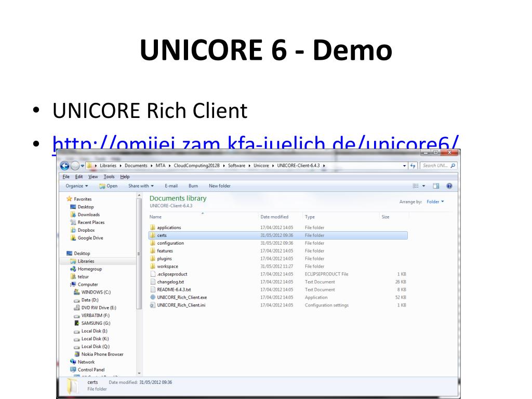Select the features folder
532x399 pixels.
point(165,251)
